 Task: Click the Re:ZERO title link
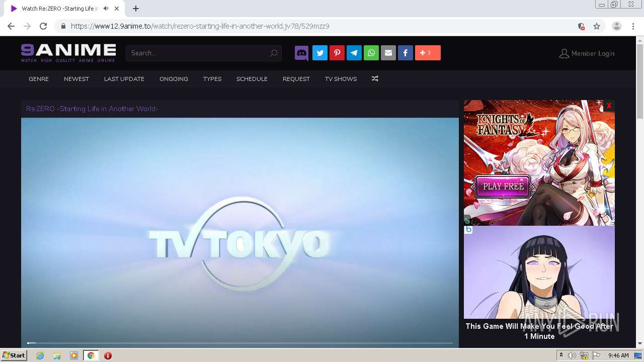click(x=92, y=109)
